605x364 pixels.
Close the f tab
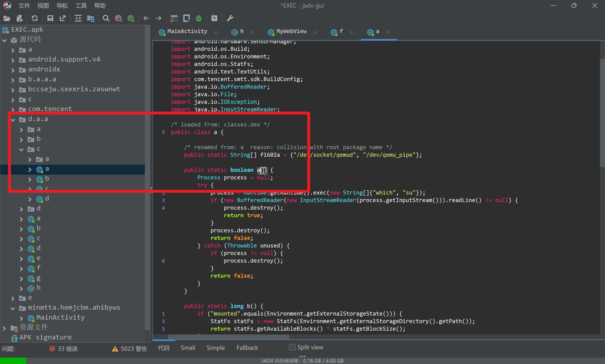point(351,32)
